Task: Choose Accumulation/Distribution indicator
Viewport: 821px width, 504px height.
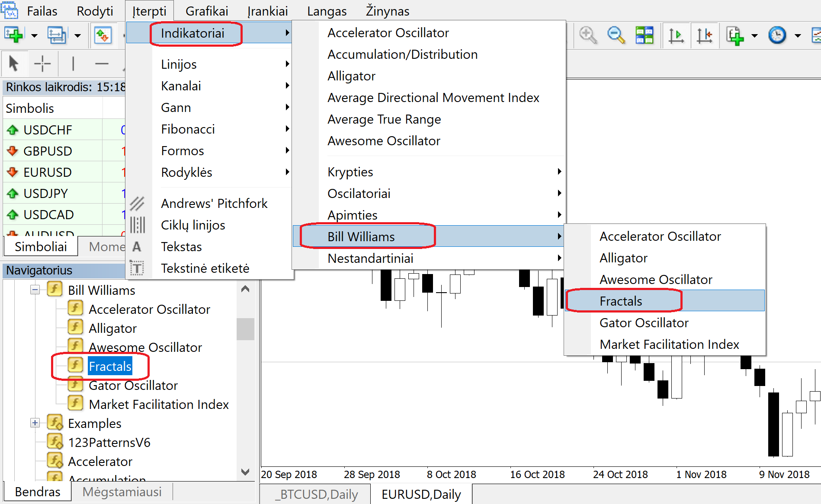Action: click(x=428, y=54)
